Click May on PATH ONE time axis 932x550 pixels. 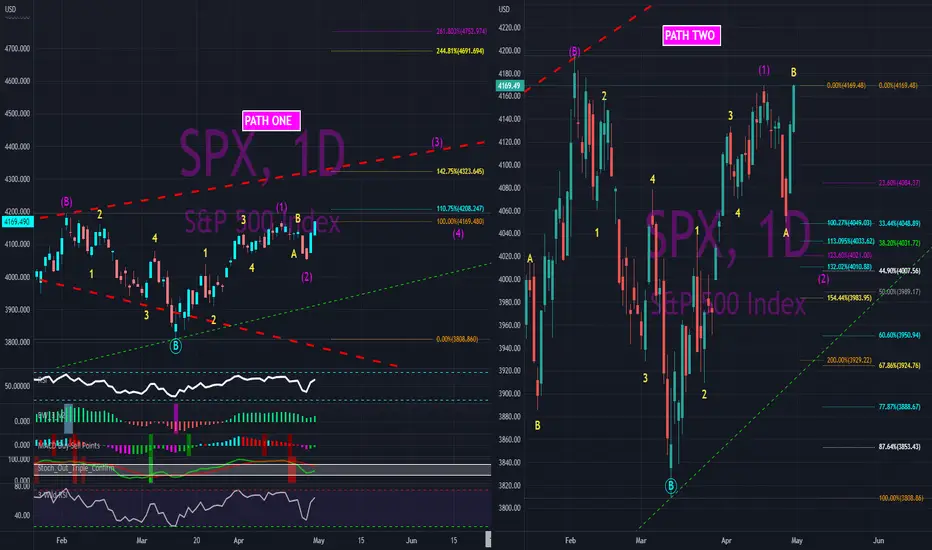coord(319,540)
